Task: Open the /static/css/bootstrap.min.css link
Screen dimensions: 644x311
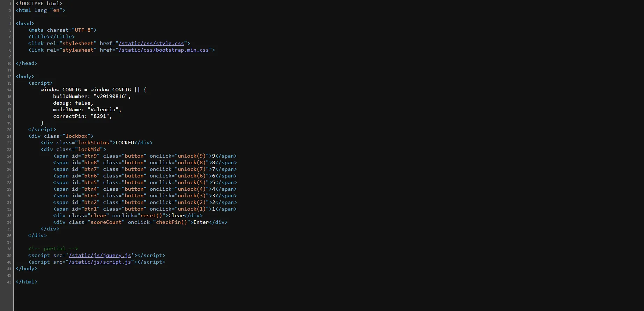Action: [x=164, y=50]
